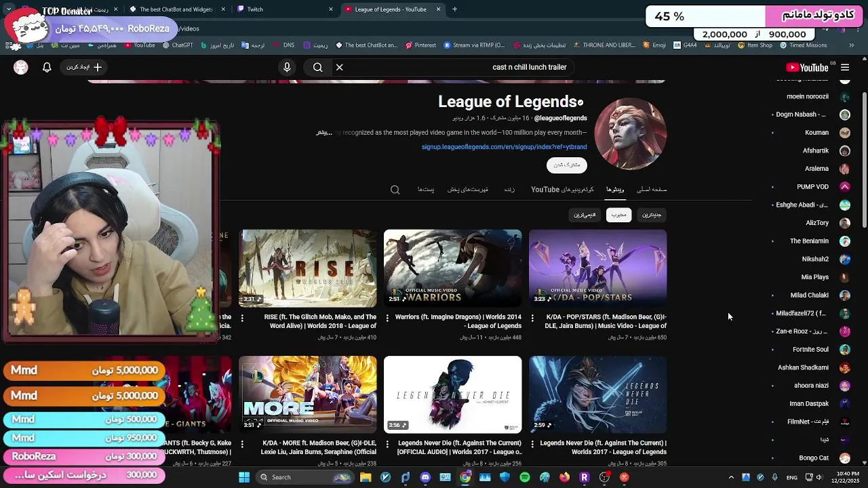Image resolution: width=868 pixels, height=488 pixels.
Task: Click the Windows Start button
Action: click(x=244, y=477)
